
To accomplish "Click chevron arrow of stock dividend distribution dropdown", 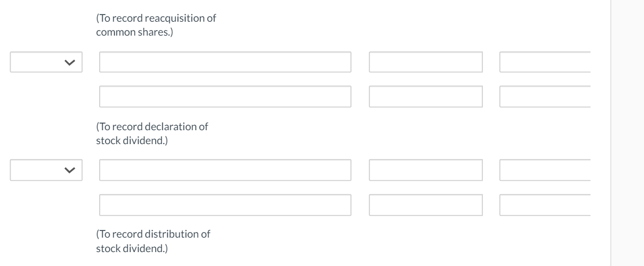I will (x=69, y=170).
